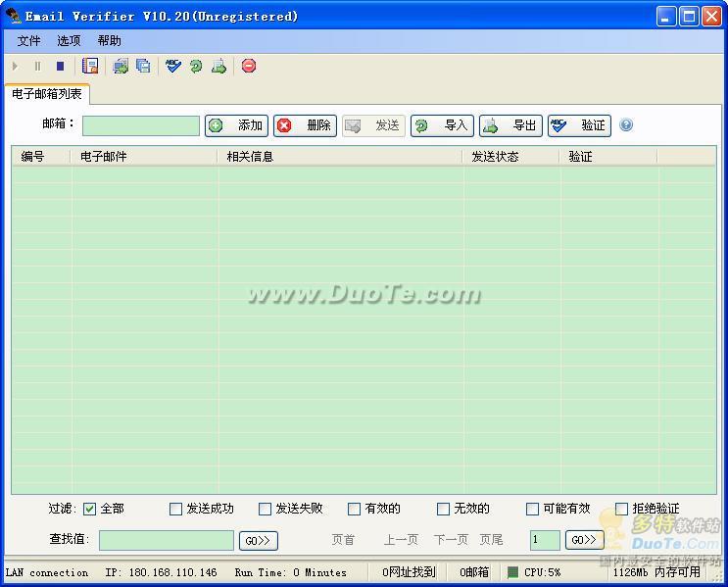Jump to last page via 页尾
Screen dimensions: 728x587
[491, 540]
